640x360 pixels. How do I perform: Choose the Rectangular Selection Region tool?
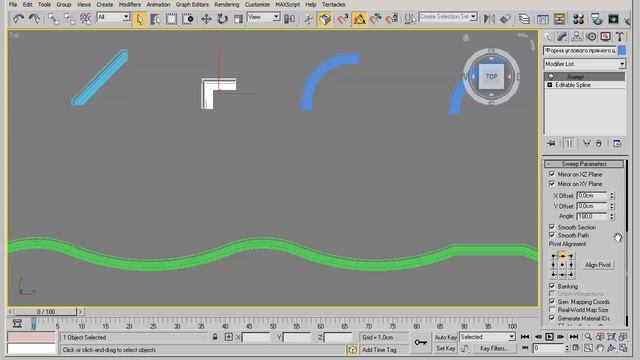click(171, 19)
